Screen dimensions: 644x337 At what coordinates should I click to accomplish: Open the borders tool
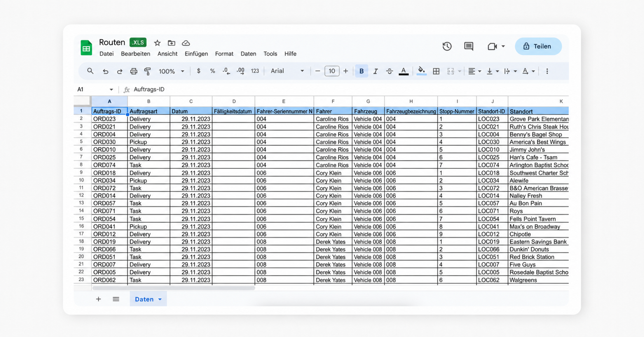pos(436,71)
